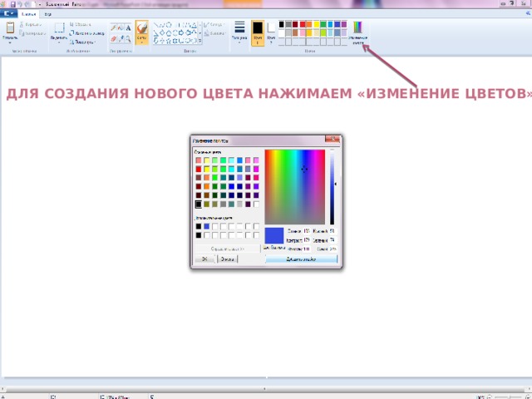
Task: Pick the yellow swatch in ribbon palette
Action: click(316, 24)
